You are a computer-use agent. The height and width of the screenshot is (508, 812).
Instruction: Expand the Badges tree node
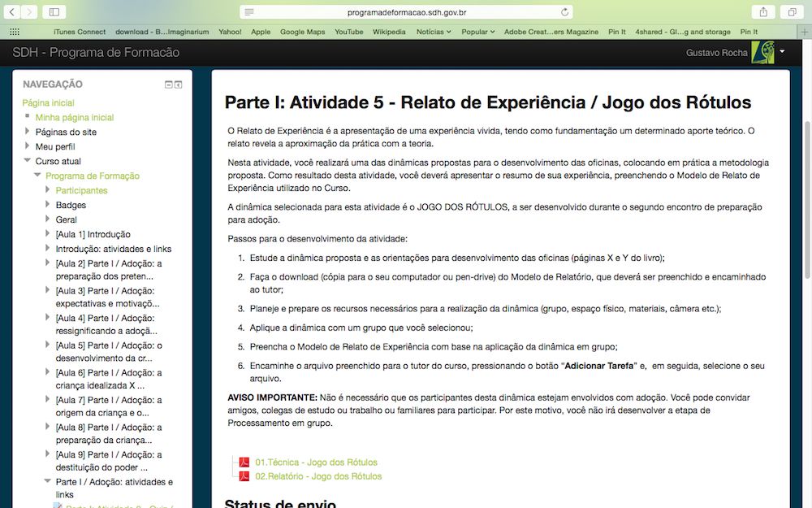tap(48, 205)
